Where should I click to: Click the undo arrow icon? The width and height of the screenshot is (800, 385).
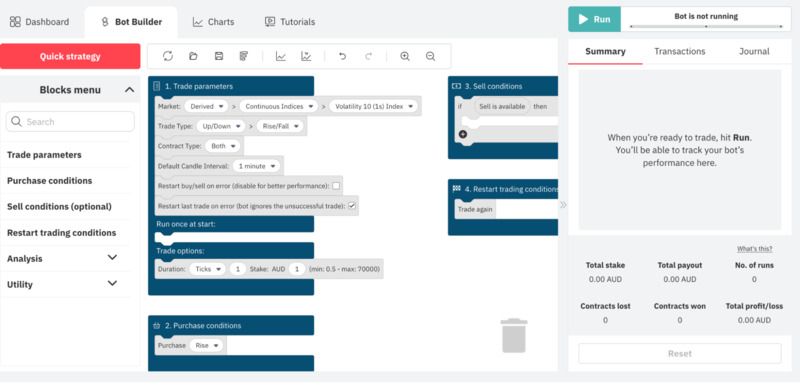(x=342, y=57)
